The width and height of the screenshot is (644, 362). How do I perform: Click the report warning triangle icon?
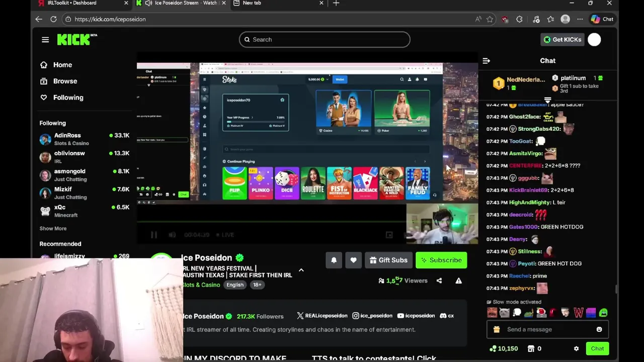[x=458, y=281]
